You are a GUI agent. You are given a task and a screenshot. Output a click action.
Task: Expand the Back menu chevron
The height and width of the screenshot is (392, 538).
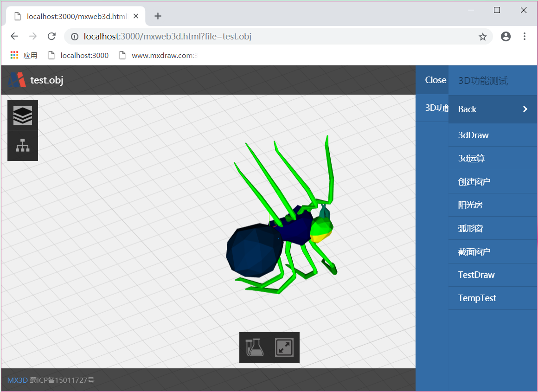coord(525,109)
